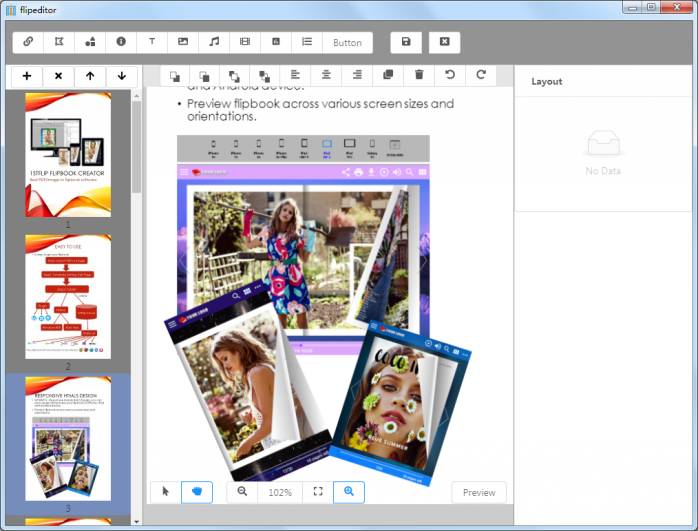The height and width of the screenshot is (531, 698).
Task: Zoom out of the page canvas
Action: [x=243, y=492]
